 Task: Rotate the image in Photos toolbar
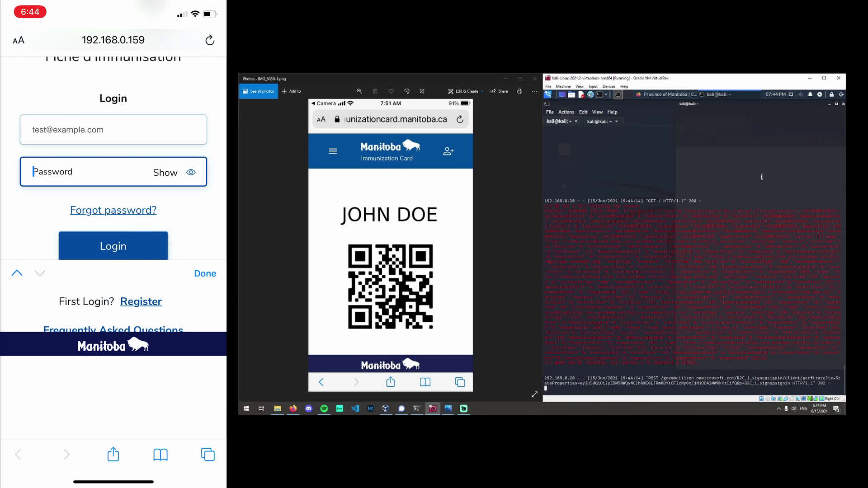[x=406, y=91]
